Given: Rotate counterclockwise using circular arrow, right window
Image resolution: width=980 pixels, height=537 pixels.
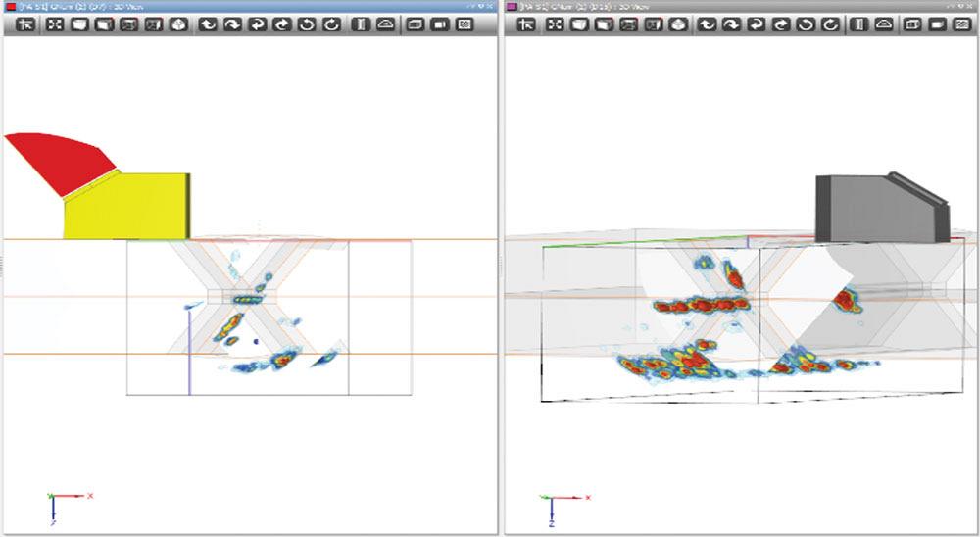Looking at the screenshot, I should tap(807, 24).
